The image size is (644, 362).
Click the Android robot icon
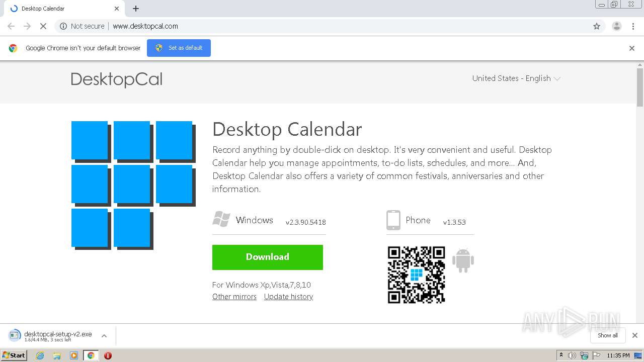(x=463, y=260)
